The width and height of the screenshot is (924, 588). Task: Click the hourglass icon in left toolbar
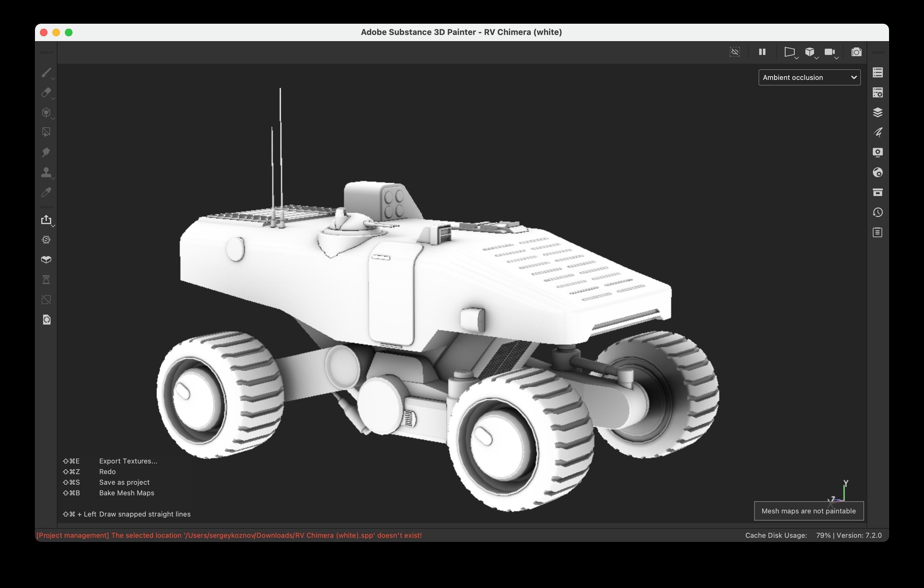(46, 280)
